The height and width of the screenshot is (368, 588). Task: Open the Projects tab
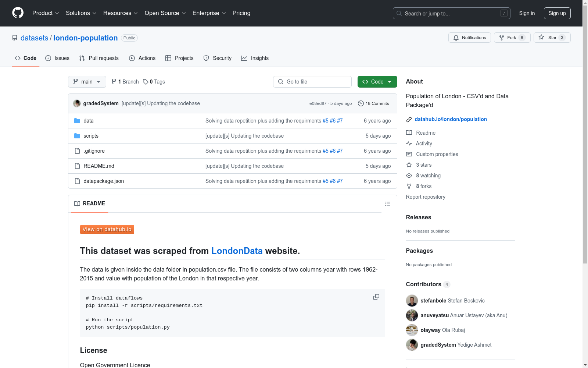click(179, 58)
